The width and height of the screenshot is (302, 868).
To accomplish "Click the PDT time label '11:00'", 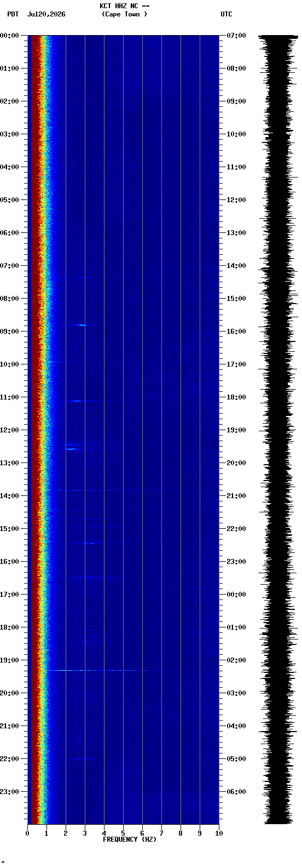I will [9, 397].
